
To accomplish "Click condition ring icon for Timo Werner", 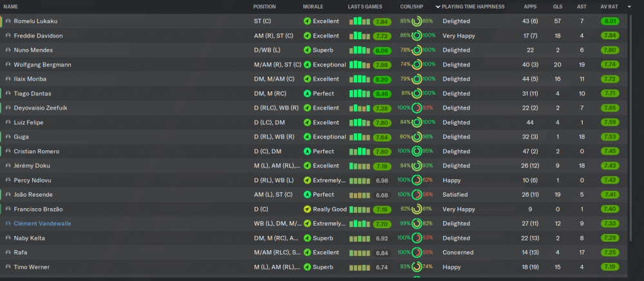I will click(x=417, y=267).
